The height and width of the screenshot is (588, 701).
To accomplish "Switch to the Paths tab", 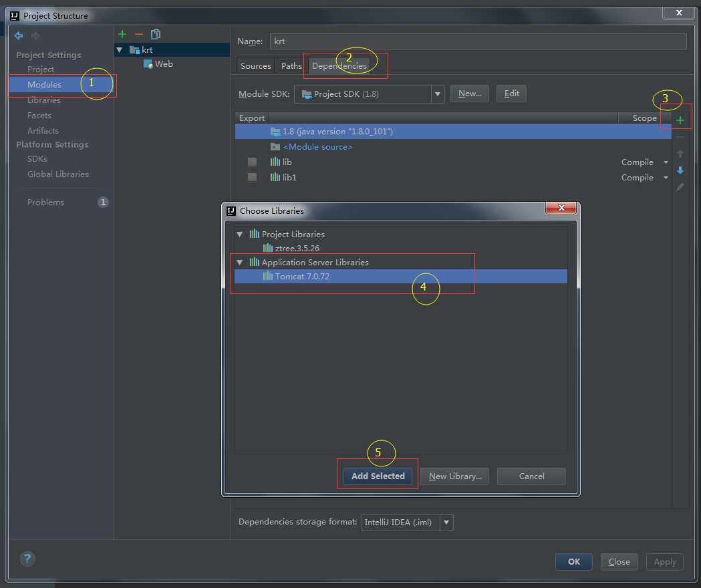I will pos(291,65).
